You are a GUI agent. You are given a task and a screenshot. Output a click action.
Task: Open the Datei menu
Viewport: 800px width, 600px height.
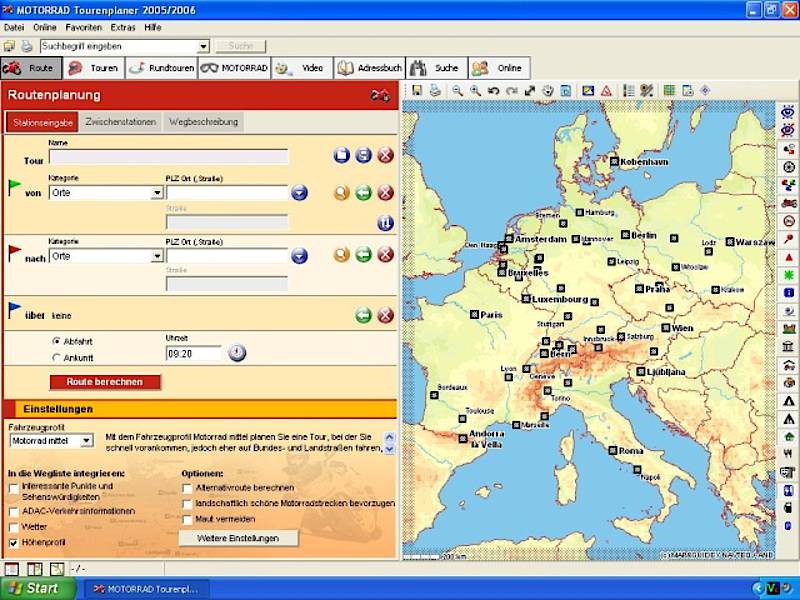coord(14,28)
